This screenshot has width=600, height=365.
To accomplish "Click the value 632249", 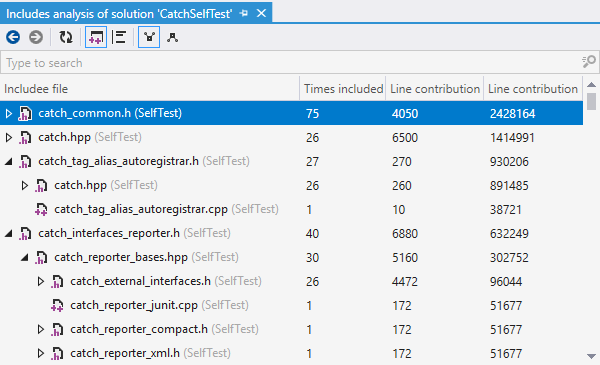I will tap(509, 234).
